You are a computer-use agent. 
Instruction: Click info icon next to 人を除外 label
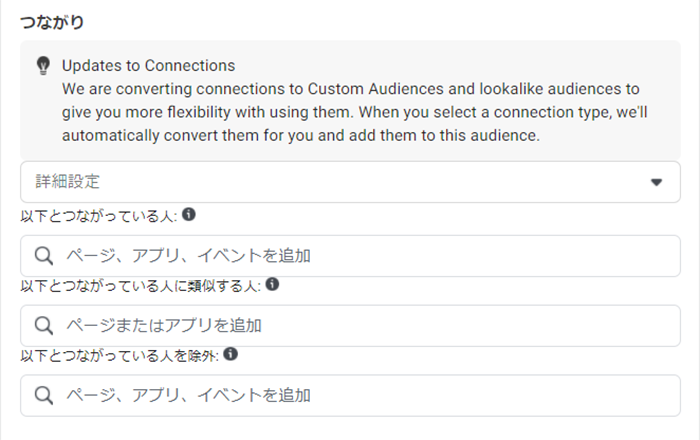(x=230, y=354)
